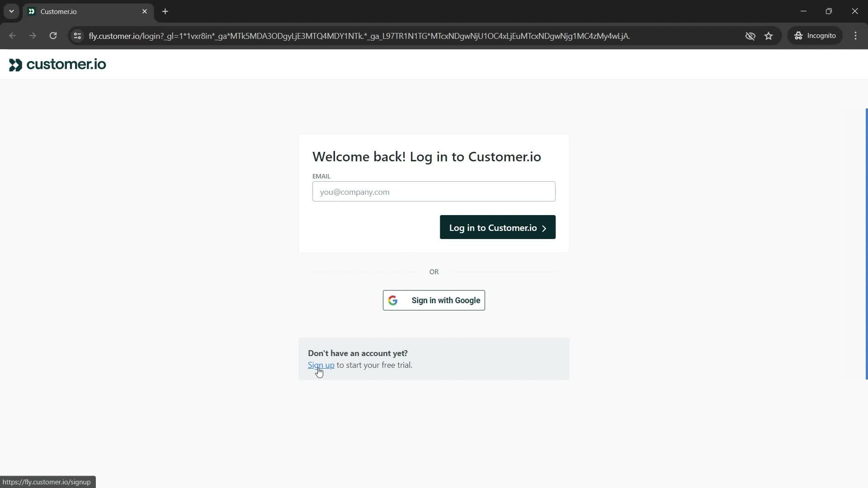Screen dimensions: 868x488
Task: Click the browser forward navigation arrow
Action: [33, 36]
